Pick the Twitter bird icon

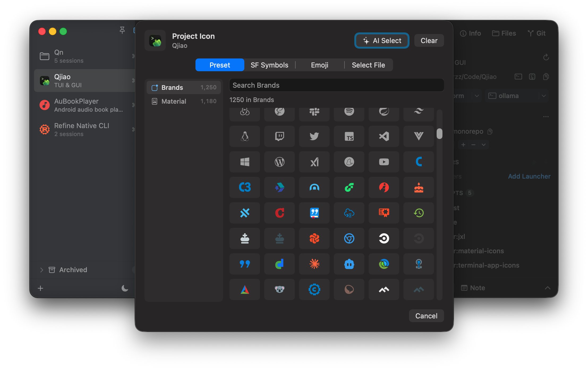314,136
